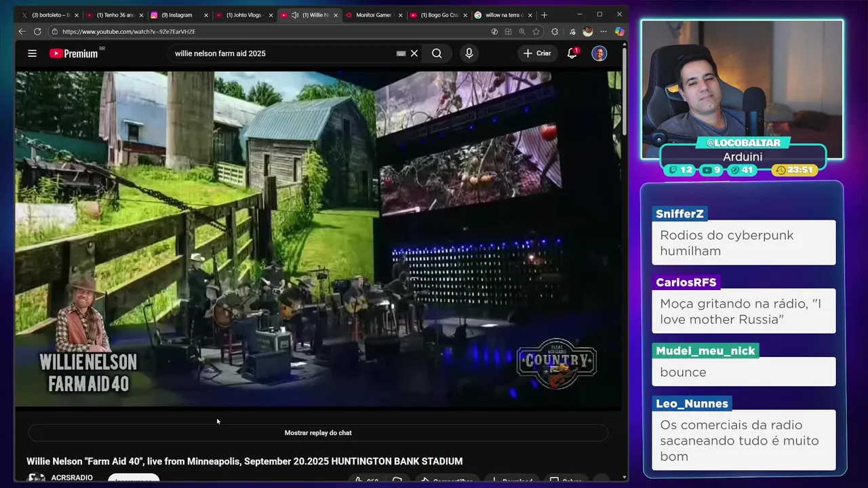Open a new browser tab with plus
868x488 pixels.
(544, 15)
